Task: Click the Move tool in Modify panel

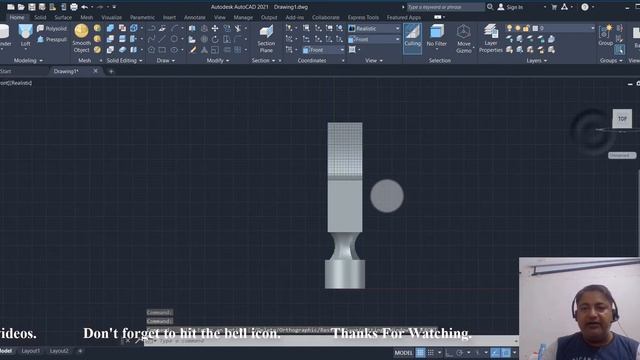Action: point(215,28)
